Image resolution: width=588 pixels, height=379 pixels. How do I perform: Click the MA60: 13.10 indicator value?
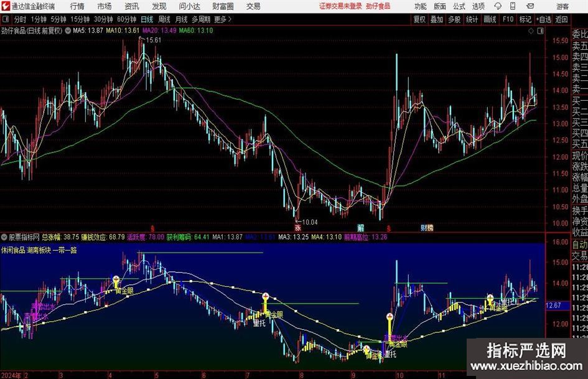[196, 30]
